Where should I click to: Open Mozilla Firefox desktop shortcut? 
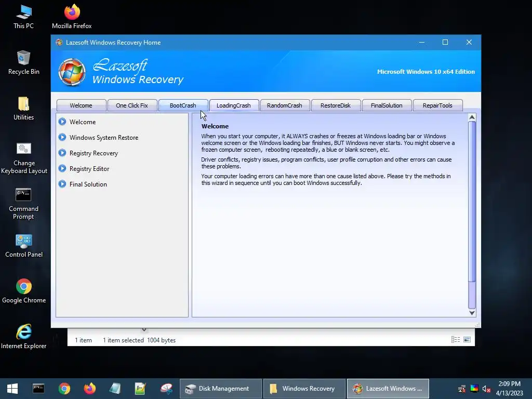click(72, 16)
